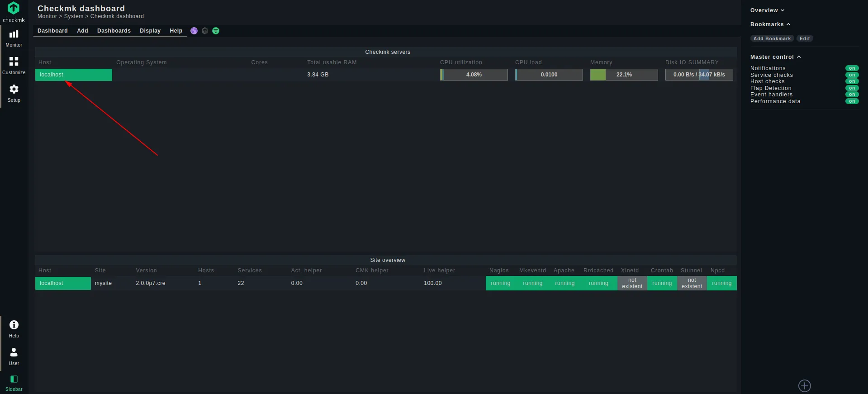Click the Site overview panel title
Screen dimensions: 868x394
[x=388, y=260]
